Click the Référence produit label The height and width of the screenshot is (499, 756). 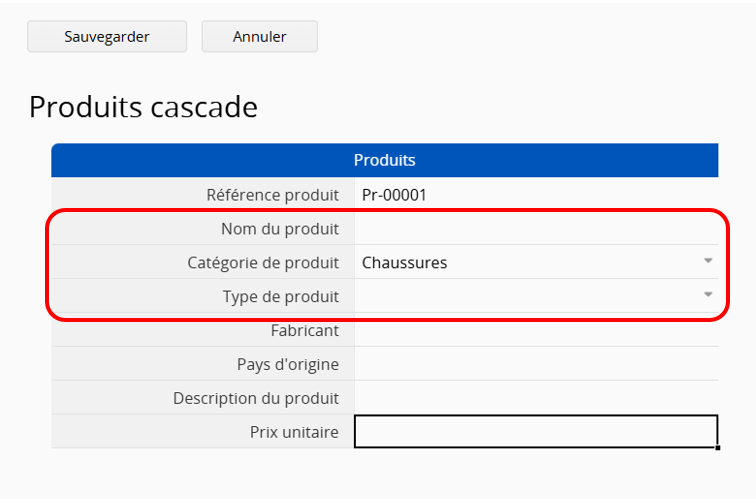tap(272, 195)
